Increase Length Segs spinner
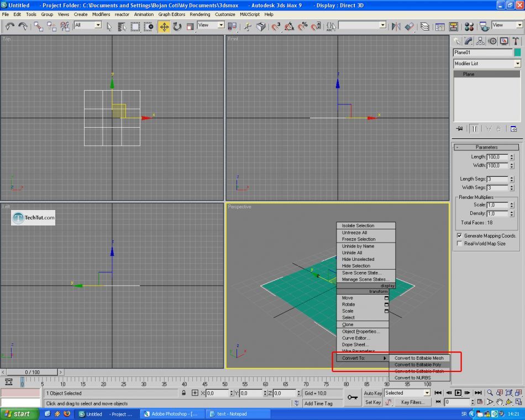 pos(512,177)
